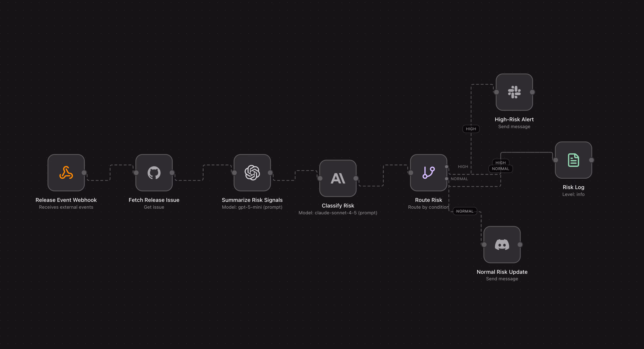Click the Route Risk branch node icon
644x349 pixels.
click(x=429, y=173)
